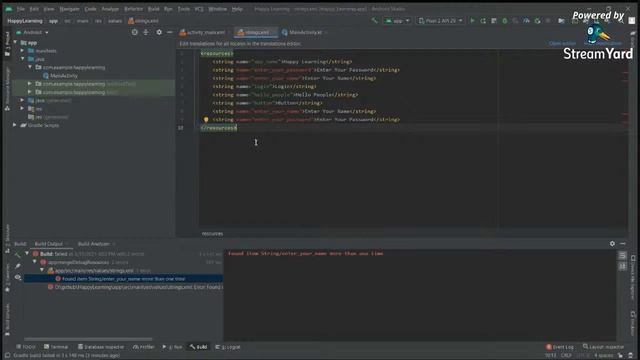640x360 pixels.
Task: Click the green Run app play icon
Action: coord(472,20)
